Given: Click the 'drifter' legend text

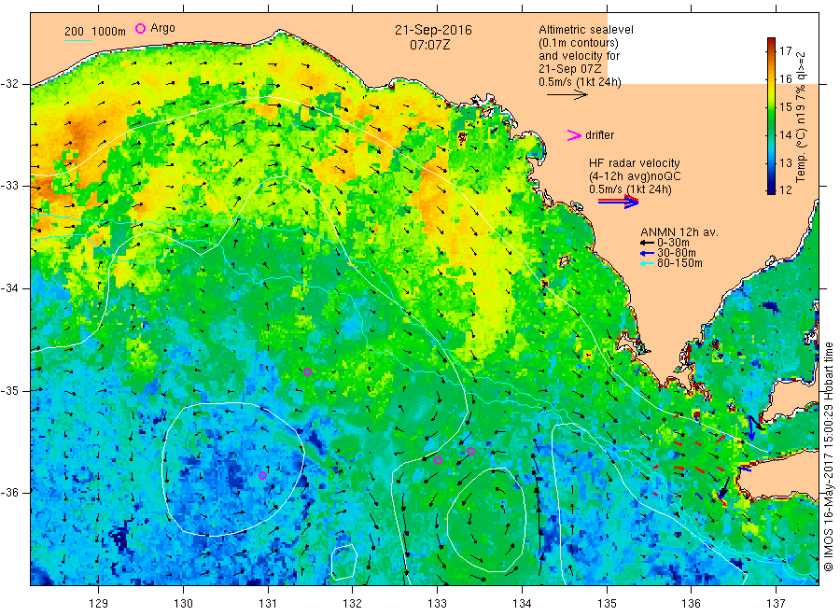Looking at the screenshot, I should point(599,135).
